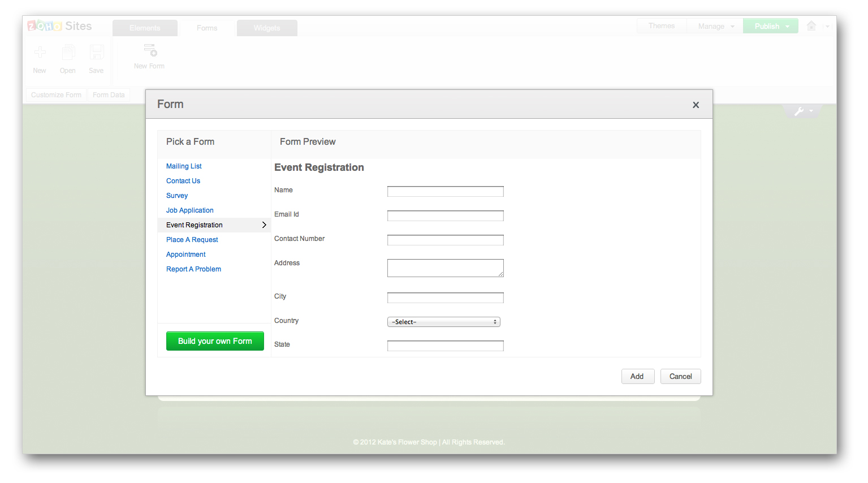The image size is (868, 483).
Task: Switch to the Elements tab
Action: click(x=145, y=27)
